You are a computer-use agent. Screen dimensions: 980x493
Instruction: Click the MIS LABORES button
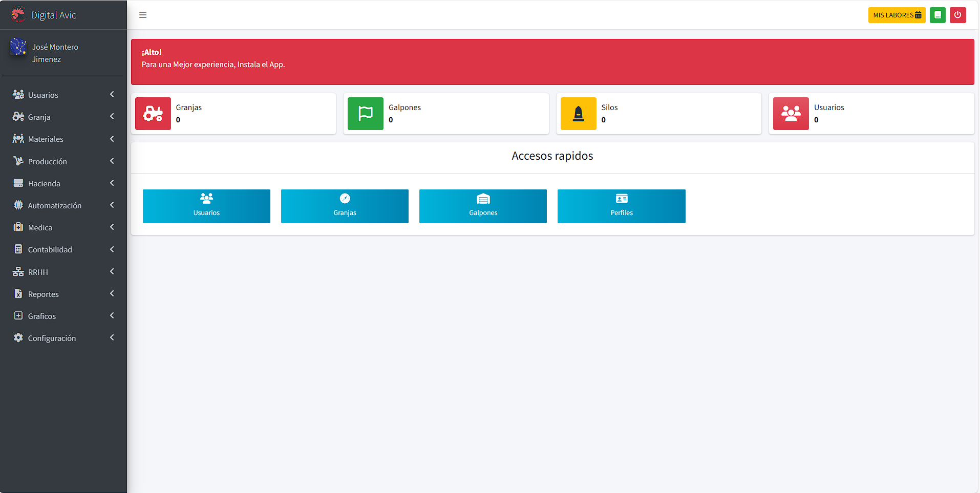(897, 15)
